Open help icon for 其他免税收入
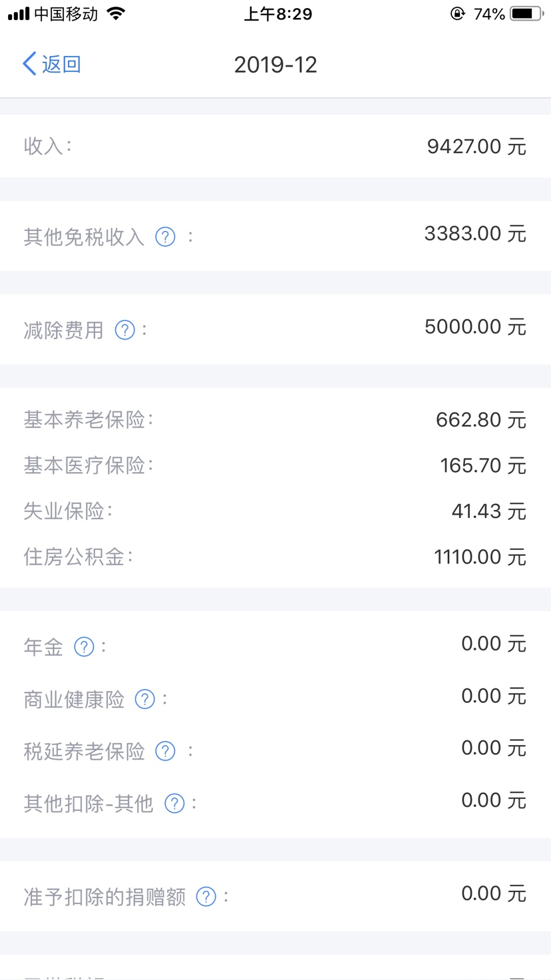The image size is (551, 980). [165, 236]
